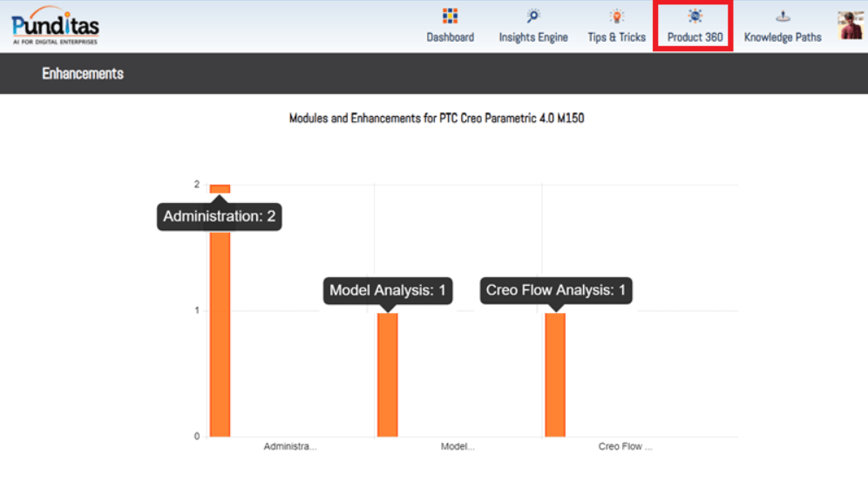
Task: Open the Product 360 text label
Action: click(695, 37)
